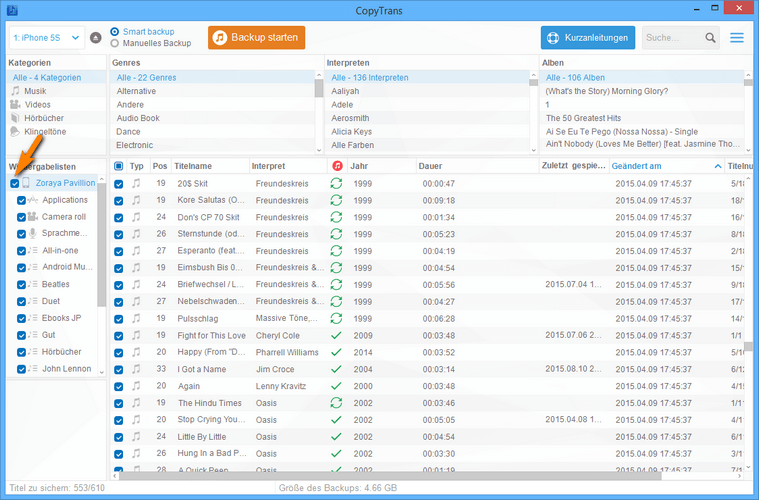Click the Beatles playlist icon
Image resolution: width=759 pixels, height=500 pixels.
[33, 284]
